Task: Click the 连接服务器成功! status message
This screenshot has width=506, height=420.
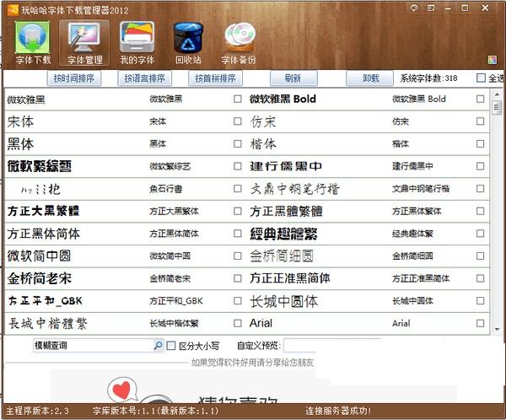Action: (x=338, y=411)
